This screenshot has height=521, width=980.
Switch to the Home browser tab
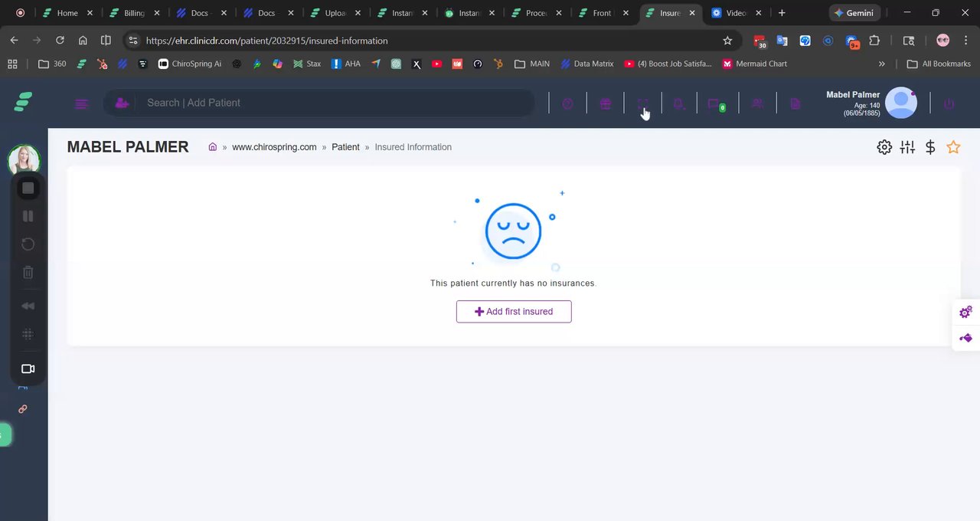[x=69, y=13]
